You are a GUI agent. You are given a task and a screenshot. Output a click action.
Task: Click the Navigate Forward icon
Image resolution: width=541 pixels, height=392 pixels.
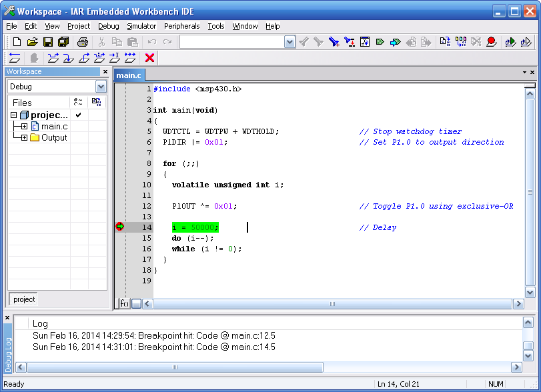pos(426,42)
